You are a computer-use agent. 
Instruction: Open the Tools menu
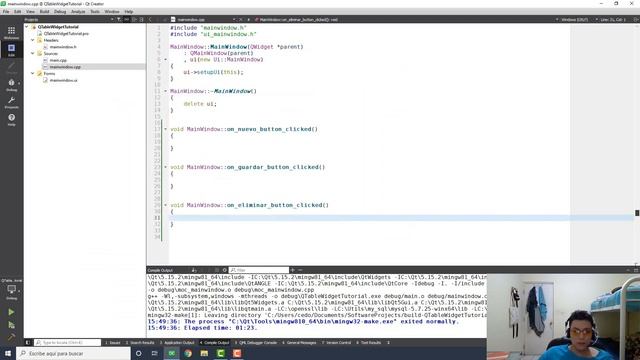[x=95, y=11]
